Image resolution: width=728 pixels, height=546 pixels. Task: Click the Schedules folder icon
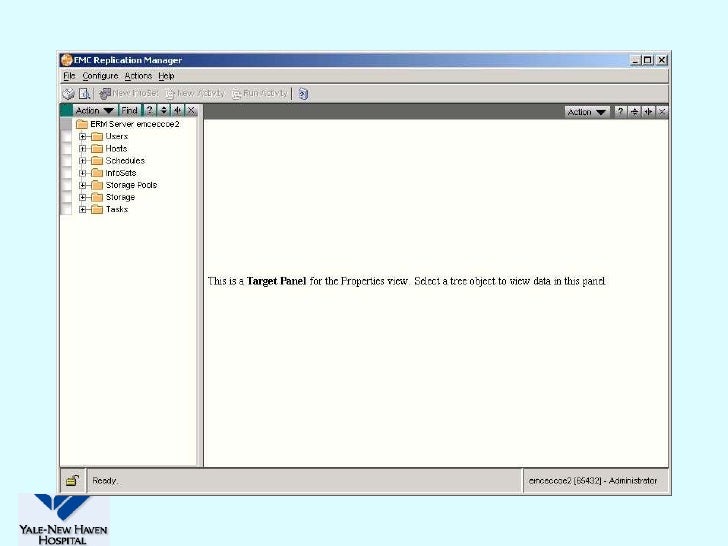tap(97, 161)
